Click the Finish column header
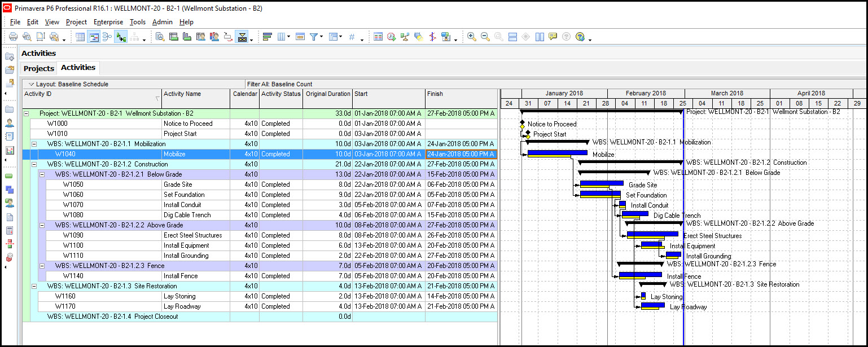 pos(461,98)
